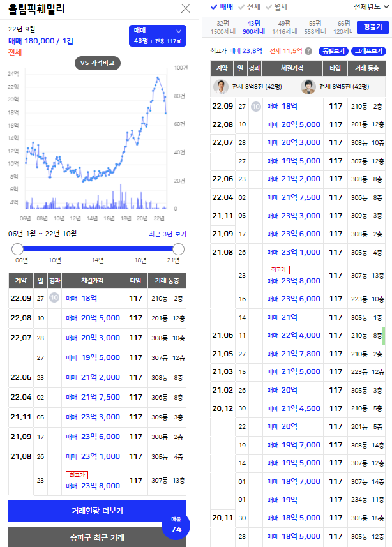
Task: Toggle the 매매 checkmark filter
Action: pos(222,7)
